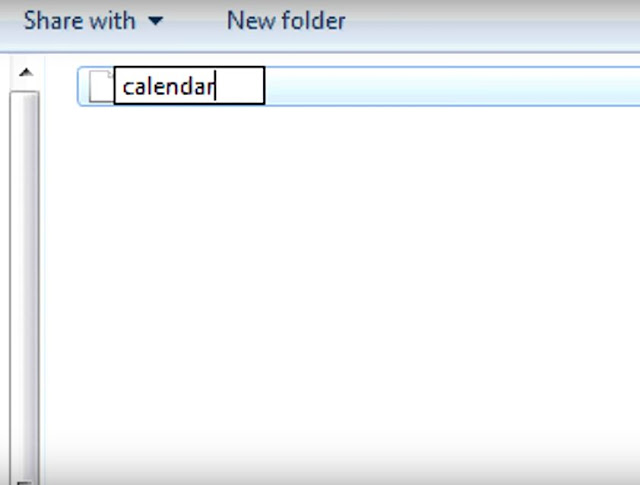The height and width of the screenshot is (485, 640).
Task: Place cursor before the 'c' in calendar
Action: (x=122, y=87)
